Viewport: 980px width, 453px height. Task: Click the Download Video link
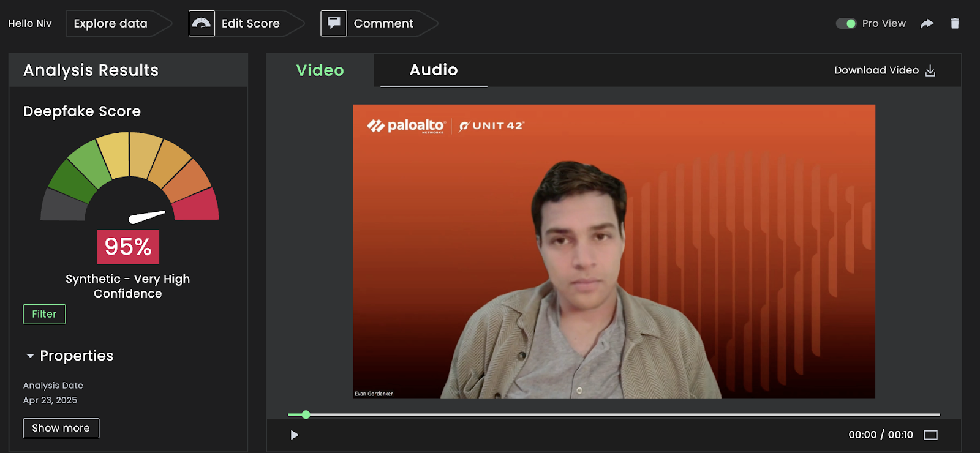(876, 70)
